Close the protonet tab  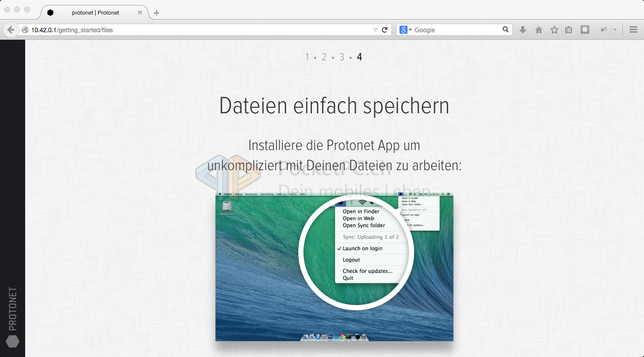[140, 13]
